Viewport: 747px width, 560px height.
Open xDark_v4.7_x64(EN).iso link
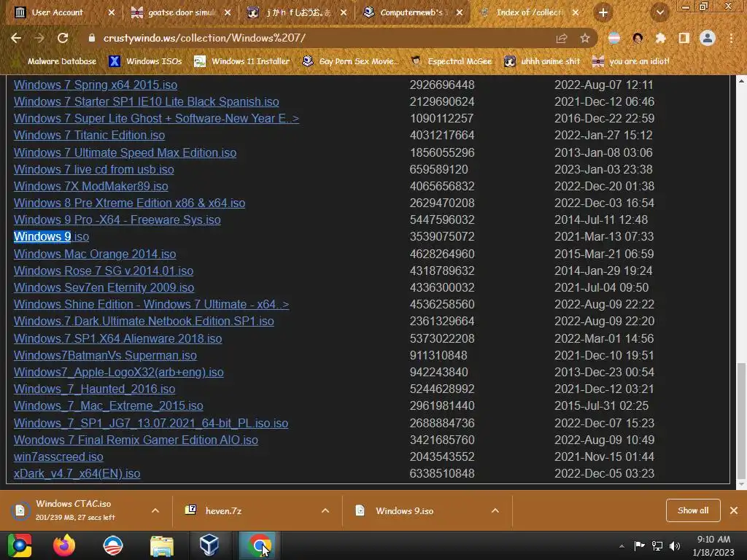(77, 473)
